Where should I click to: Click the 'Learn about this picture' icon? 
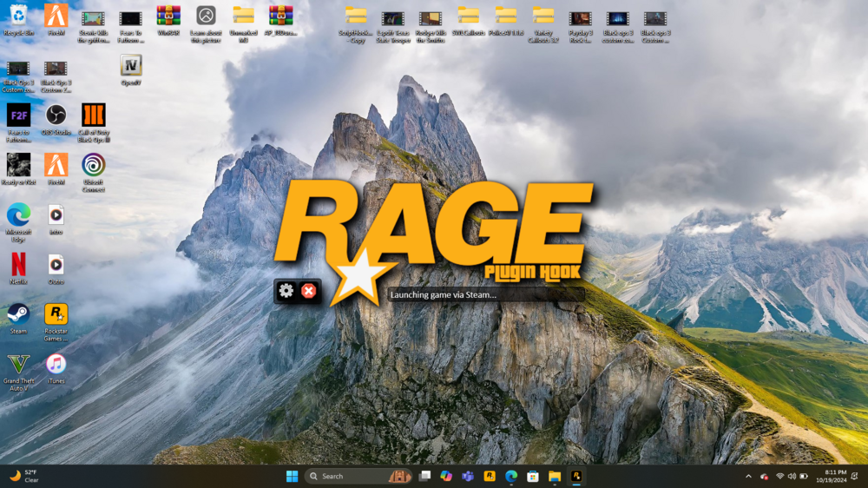coord(206,23)
